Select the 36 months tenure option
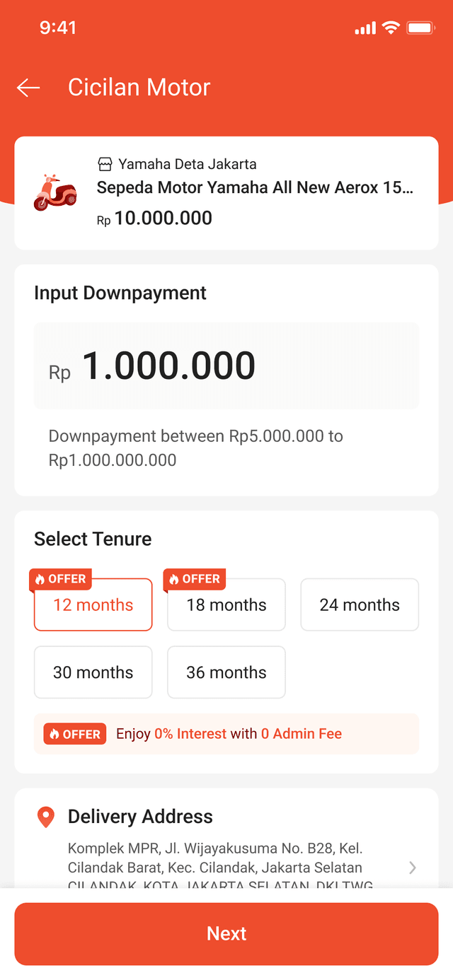 point(226,672)
